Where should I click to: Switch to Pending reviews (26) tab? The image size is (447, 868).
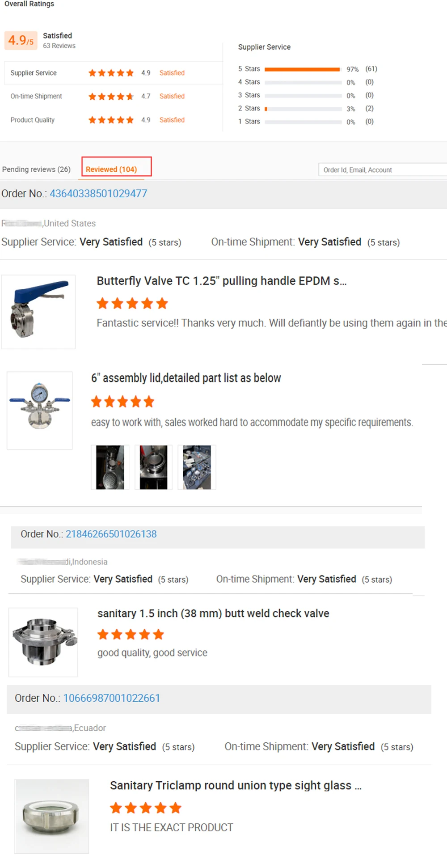(x=36, y=169)
